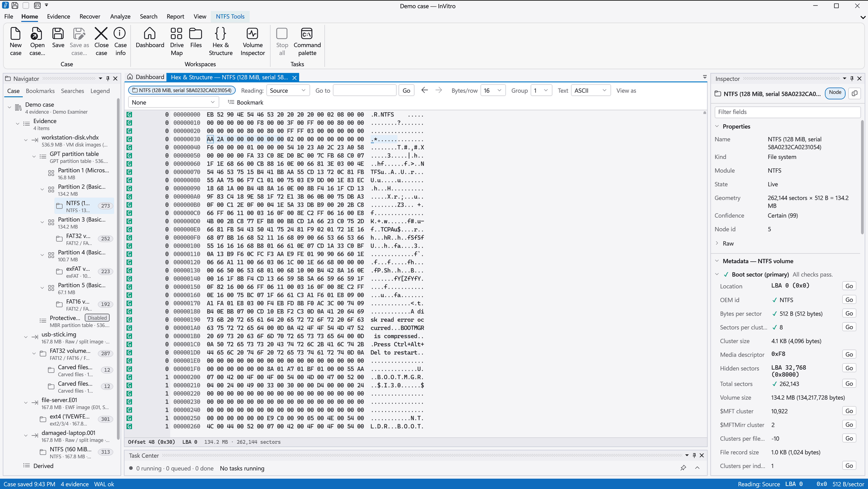Pin the Navigator panel

click(x=108, y=79)
